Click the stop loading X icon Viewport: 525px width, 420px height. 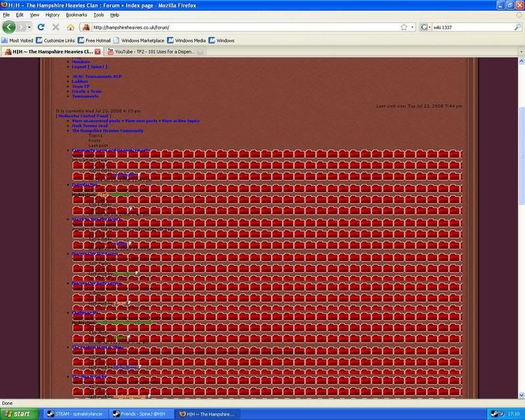pyautogui.click(x=55, y=28)
